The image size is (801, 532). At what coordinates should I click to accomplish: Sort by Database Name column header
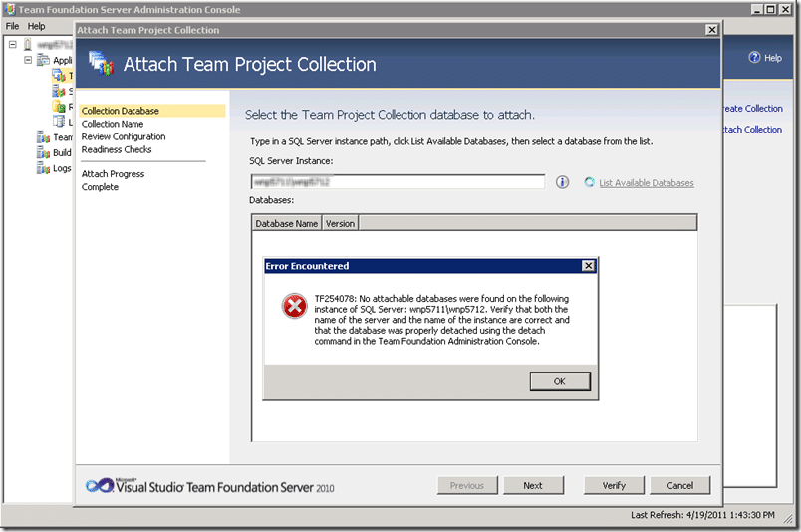[x=287, y=223]
